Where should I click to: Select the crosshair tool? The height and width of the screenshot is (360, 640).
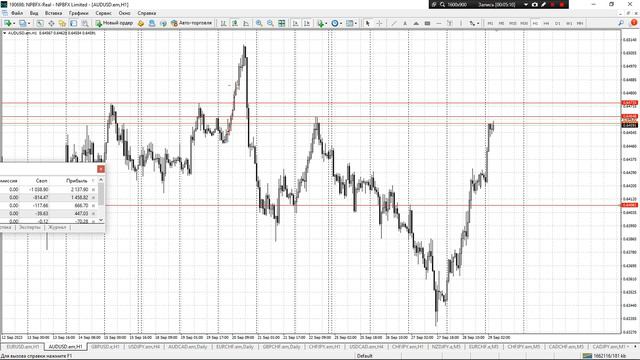[379, 23]
